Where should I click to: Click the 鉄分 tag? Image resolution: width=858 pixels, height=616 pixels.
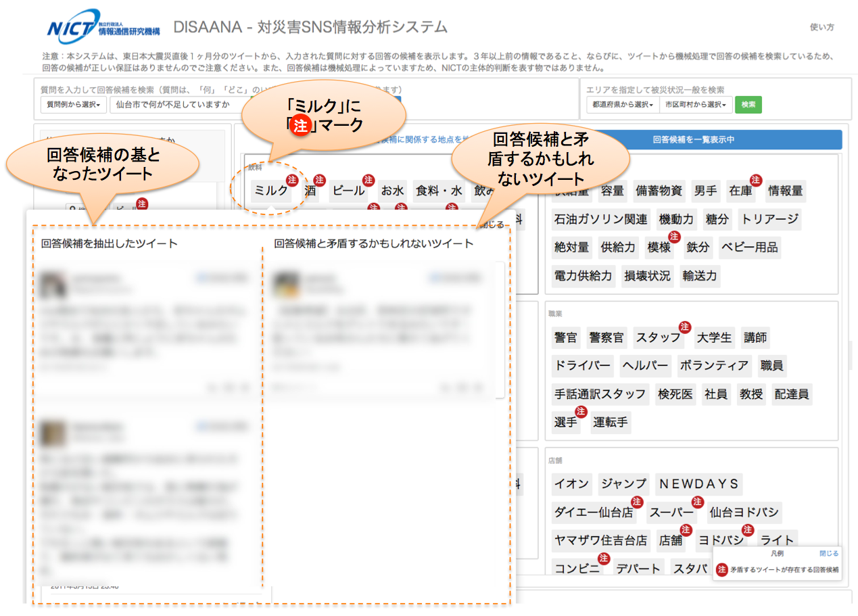click(x=698, y=247)
